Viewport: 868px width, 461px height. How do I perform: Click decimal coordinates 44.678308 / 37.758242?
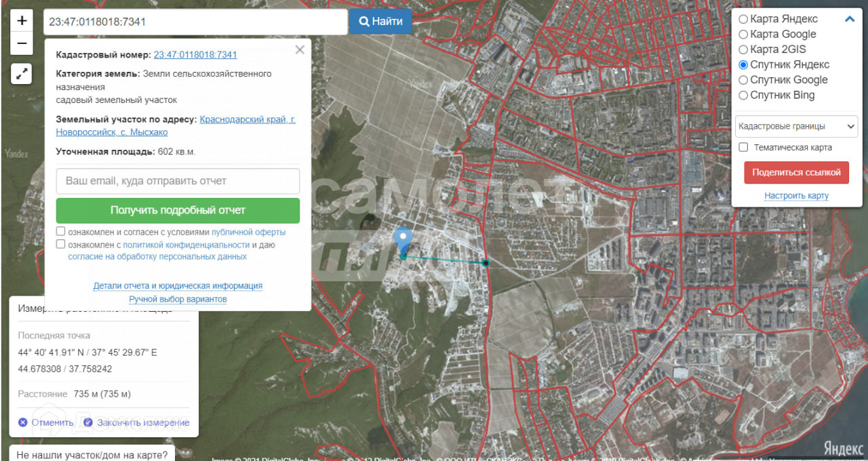[65, 369]
